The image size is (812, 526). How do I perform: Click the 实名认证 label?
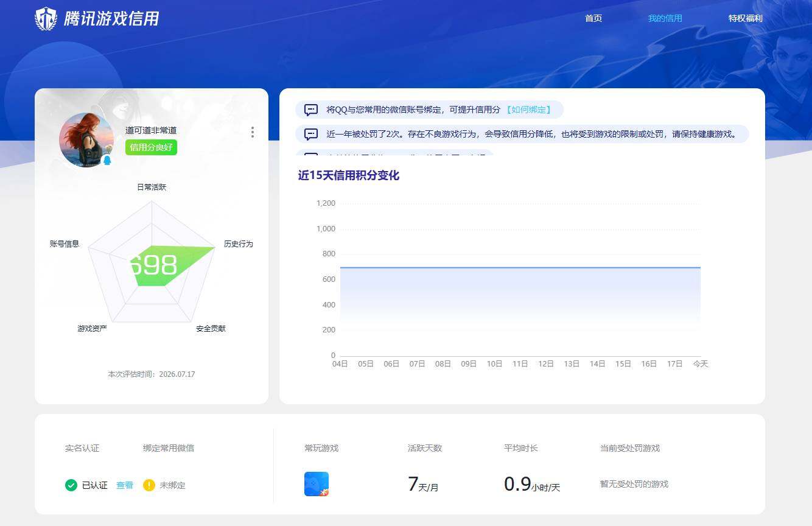pos(82,448)
